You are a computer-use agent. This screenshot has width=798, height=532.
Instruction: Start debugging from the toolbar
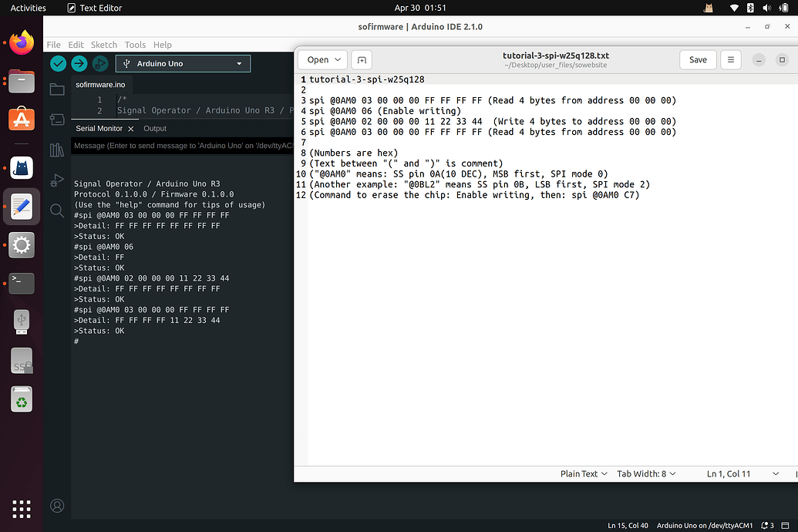pos(99,63)
